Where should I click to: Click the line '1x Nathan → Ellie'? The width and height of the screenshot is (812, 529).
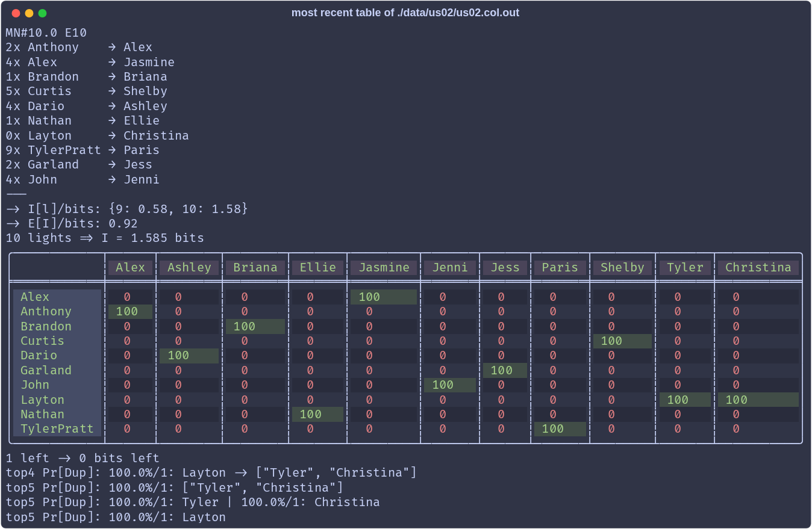(83, 120)
